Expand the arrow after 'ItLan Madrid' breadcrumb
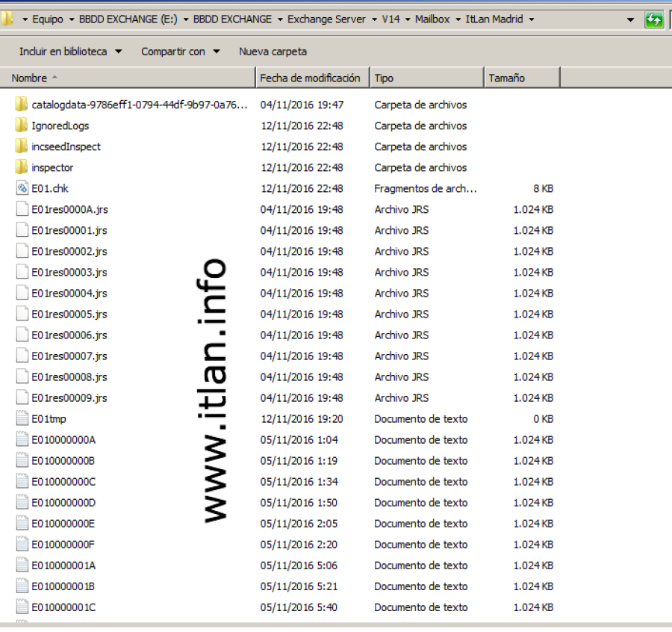Viewport: 672px width, 632px height. [x=532, y=19]
